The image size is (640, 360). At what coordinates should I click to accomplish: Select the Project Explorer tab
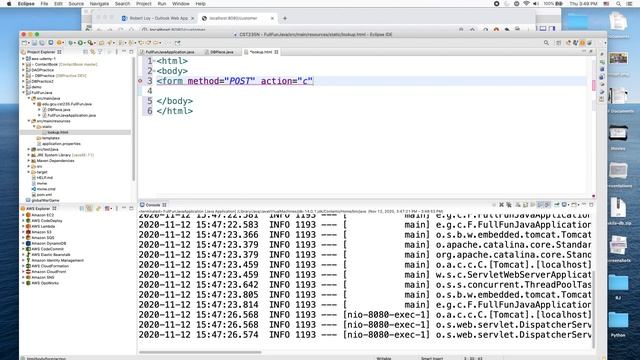pyautogui.click(x=41, y=52)
